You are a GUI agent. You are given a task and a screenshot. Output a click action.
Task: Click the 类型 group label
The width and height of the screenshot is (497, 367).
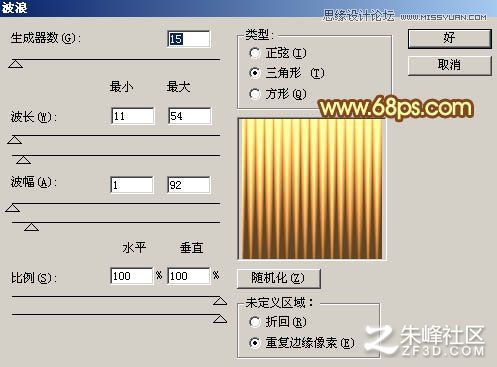[x=259, y=34]
